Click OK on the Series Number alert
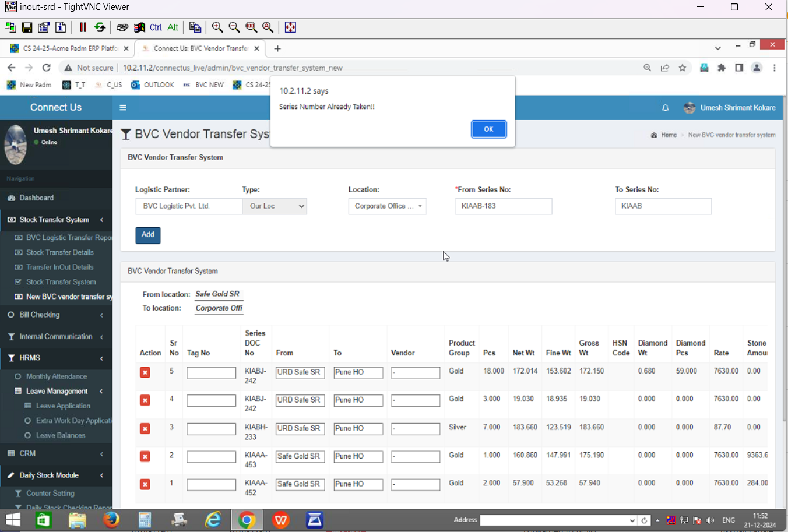The image size is (788, 532). tap(488, 129)
